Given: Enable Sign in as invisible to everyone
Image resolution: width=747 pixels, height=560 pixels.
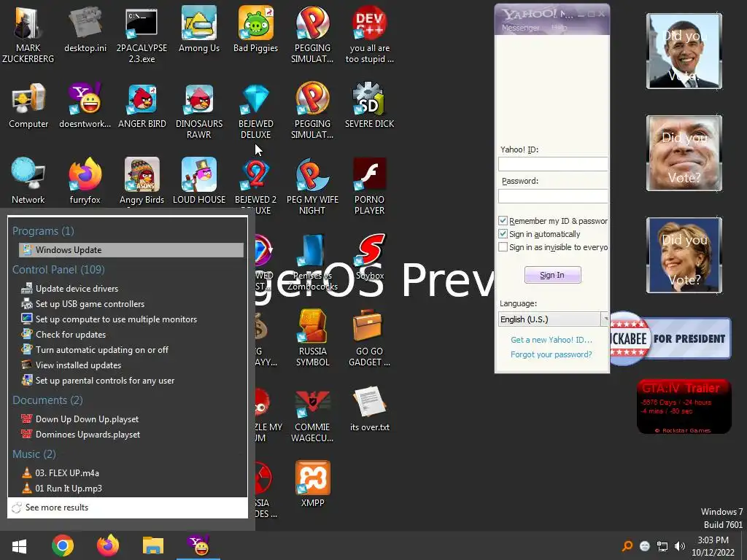Looking at the screenshot, I should click(x=503, y=247).
